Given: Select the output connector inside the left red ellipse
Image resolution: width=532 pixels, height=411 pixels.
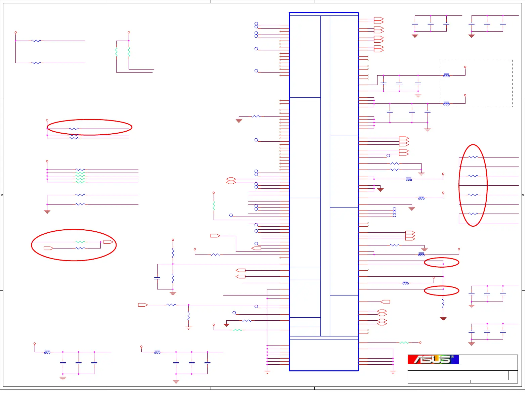Looking at the screenshot, I should coord(108,242).
